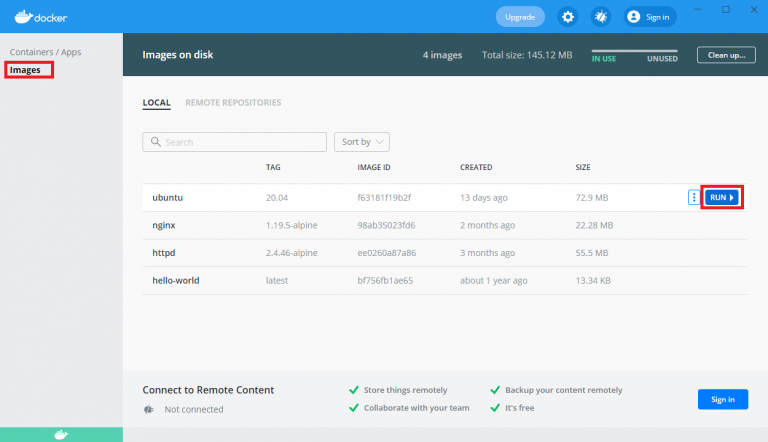Image resolution: width=768 pixels, height=442 pixels.
Task: Click the troubleshoot bug icon
Action: pos(601,17)
